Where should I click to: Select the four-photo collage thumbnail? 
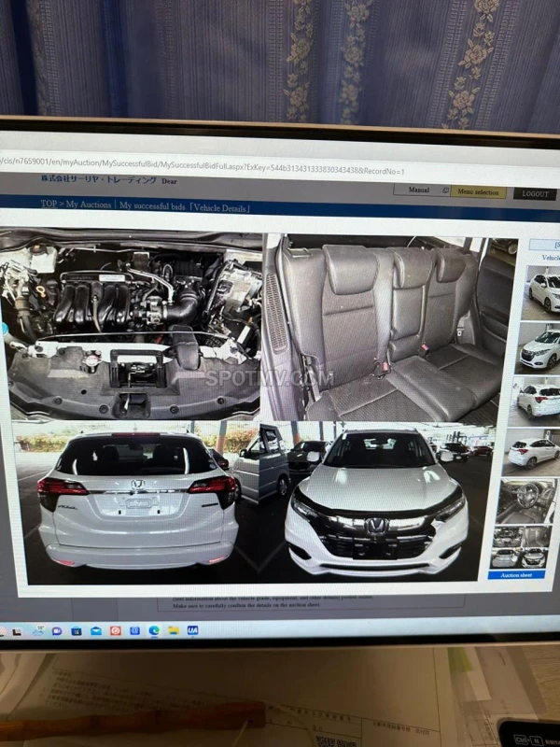pyautogui.click(x=519, y=547)
